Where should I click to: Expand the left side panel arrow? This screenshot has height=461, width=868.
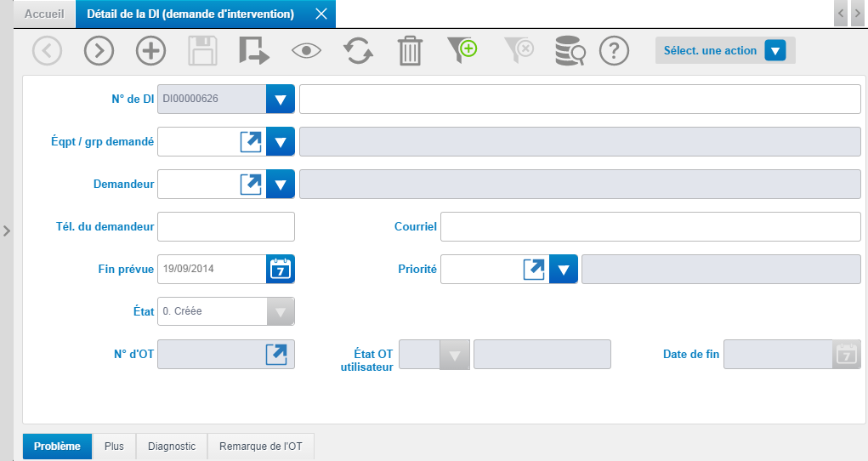click(7, 230)
